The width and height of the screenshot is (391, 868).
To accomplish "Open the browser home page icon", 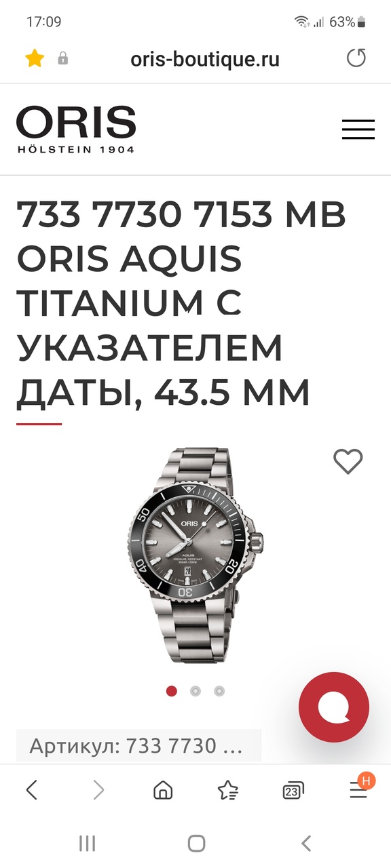I will click(163, 790).
